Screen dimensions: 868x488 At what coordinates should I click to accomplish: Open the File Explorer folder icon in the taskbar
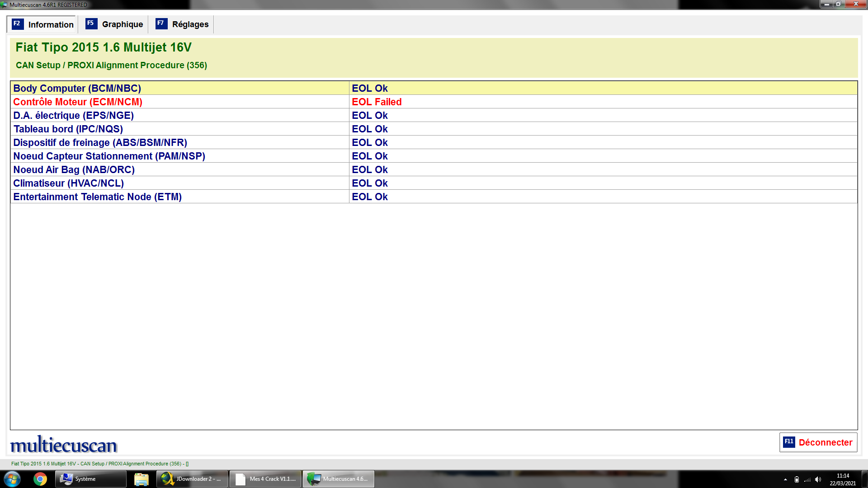pos(142,479)
